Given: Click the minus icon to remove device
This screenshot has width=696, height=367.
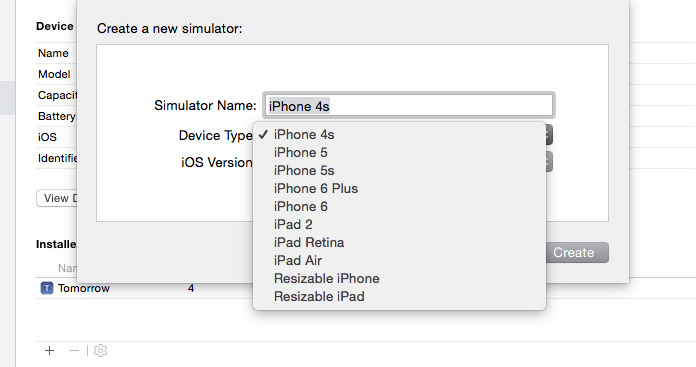Looking at the screenshot, I should click(x=74, y=351).
